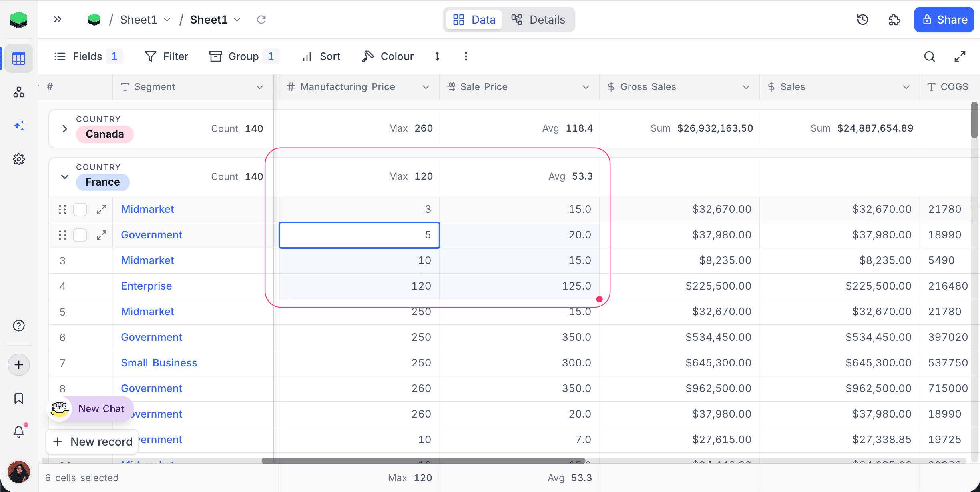
Task: Open the Sales column dropdown arrow
Action: pyautogui.click(x=906, y=87)
